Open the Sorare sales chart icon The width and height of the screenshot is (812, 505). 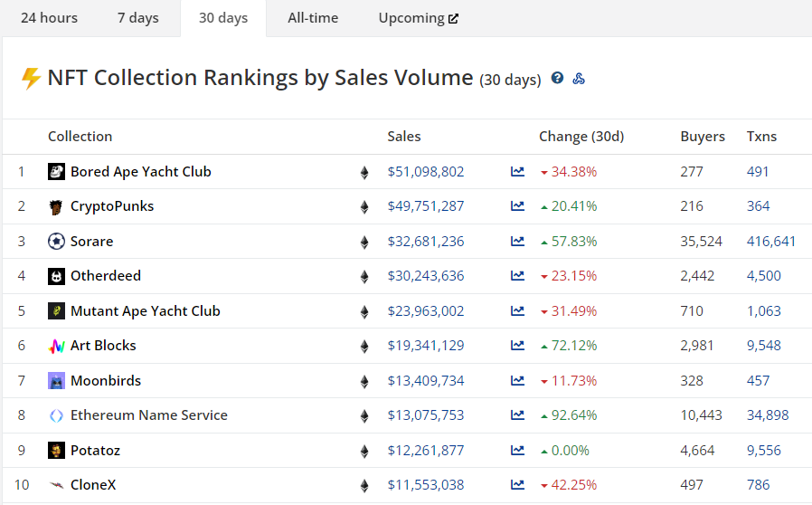517,241
